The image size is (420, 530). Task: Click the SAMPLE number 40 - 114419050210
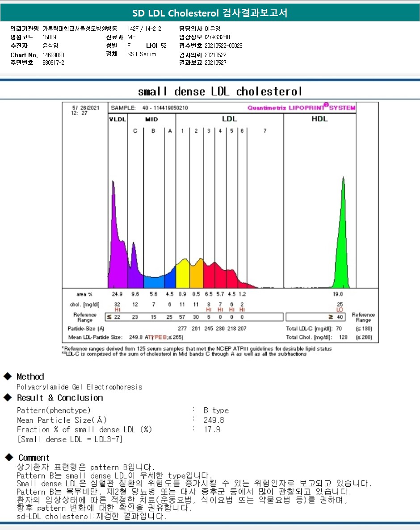click(x=165, y=108)
